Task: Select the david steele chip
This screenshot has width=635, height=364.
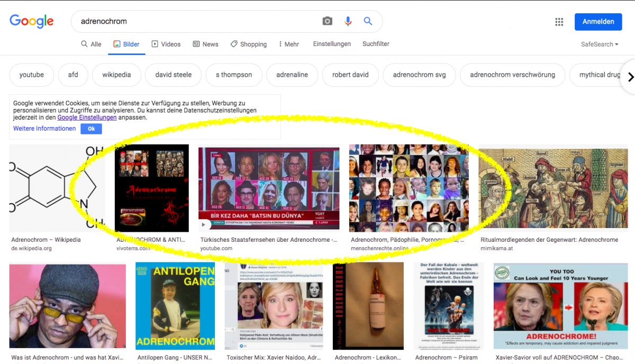Action: [x=174, y=75]
